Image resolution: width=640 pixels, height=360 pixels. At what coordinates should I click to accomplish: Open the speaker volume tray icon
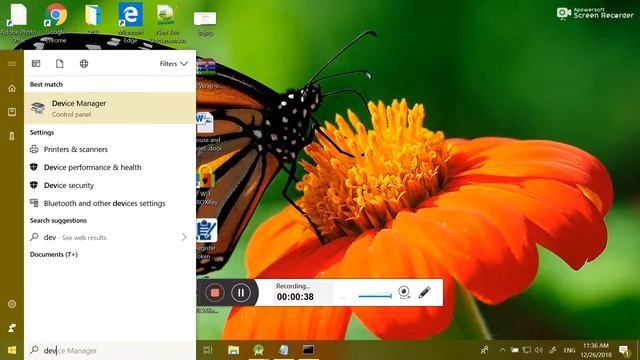point(539,350)
